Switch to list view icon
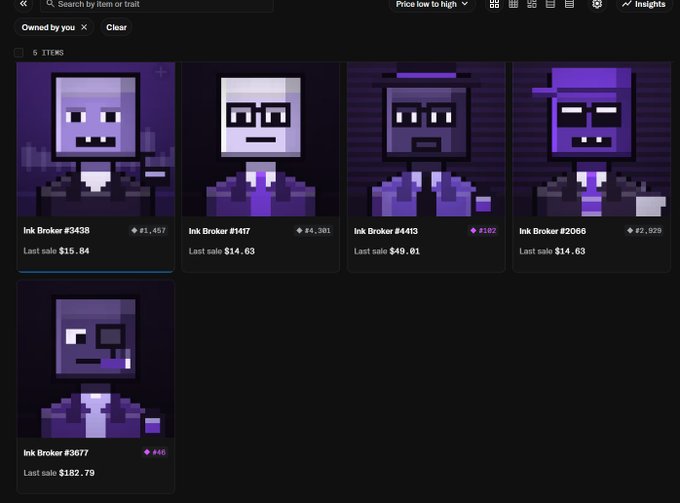The height and width of the screenshot is (503, 680). pyautogui.click(x=550, y=4)
